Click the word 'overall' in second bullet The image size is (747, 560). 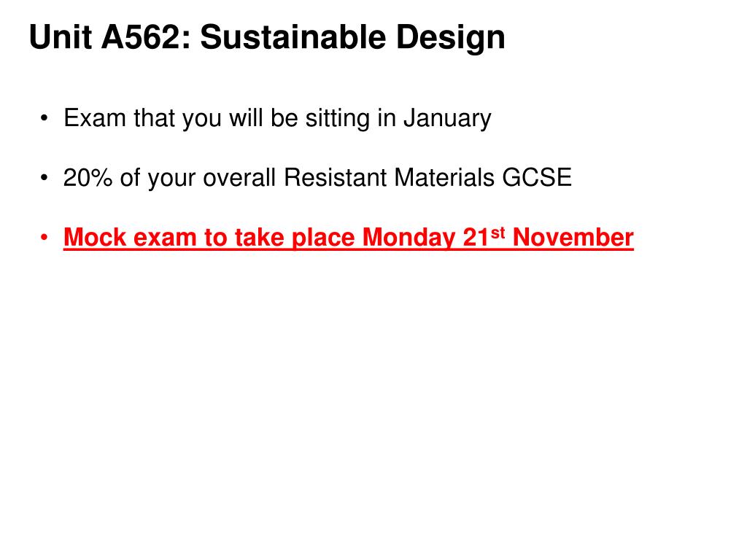click(239, 178)
